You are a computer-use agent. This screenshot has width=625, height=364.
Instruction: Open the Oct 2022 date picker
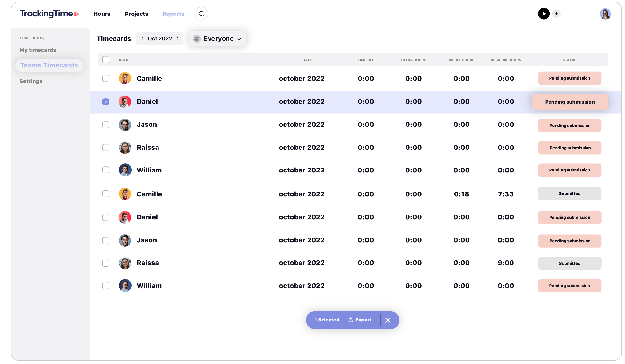point(160,38)
